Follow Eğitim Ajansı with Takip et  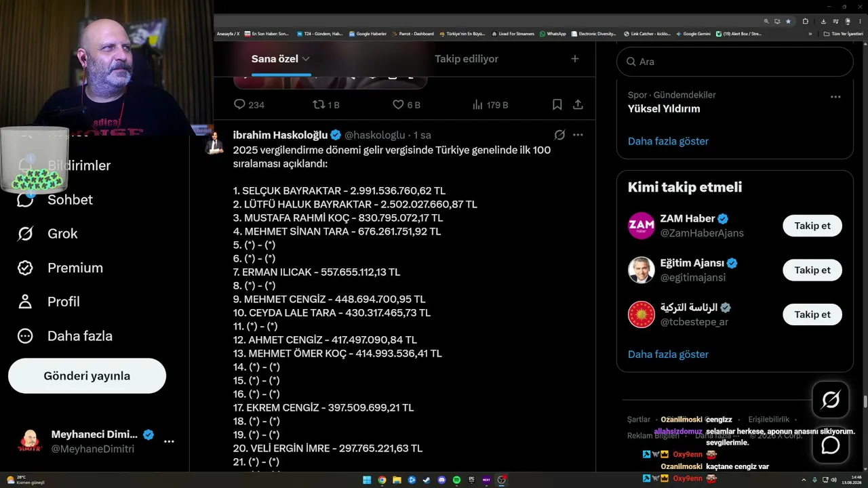pyautogui.click(x=812, y=270)
